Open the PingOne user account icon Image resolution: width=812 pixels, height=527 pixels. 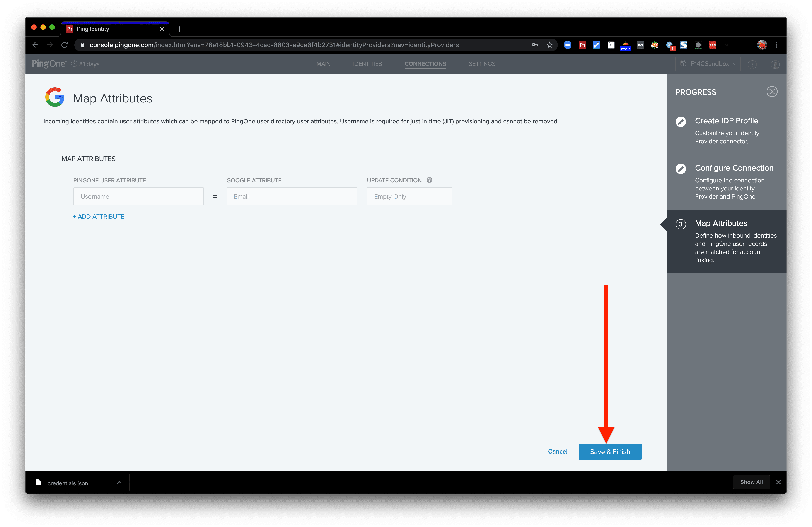(775, 65)
